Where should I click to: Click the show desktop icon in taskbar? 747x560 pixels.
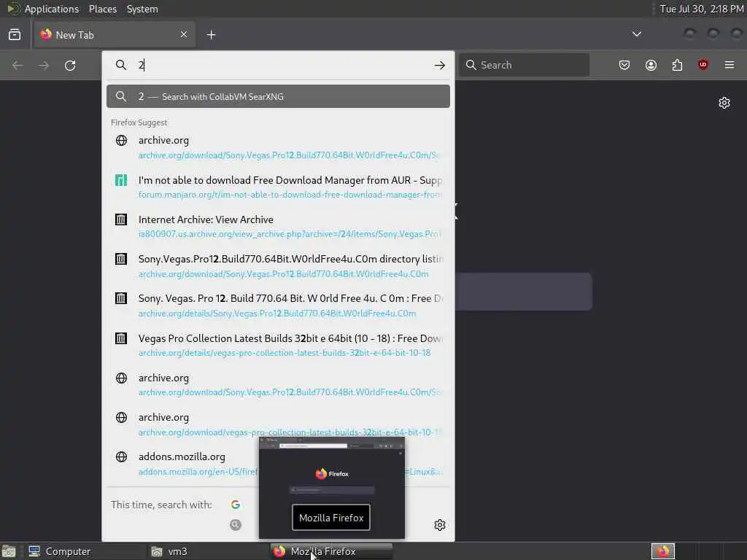coord(9,551)
